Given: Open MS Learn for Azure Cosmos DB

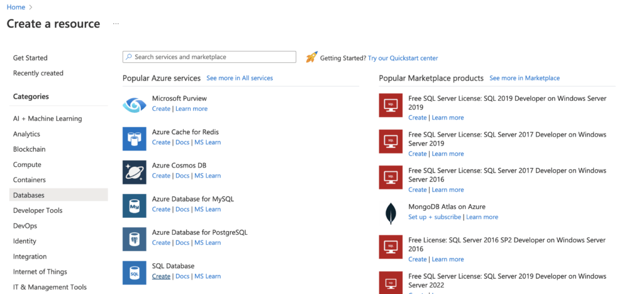Looking at the screenshot, I should (208, 176).
